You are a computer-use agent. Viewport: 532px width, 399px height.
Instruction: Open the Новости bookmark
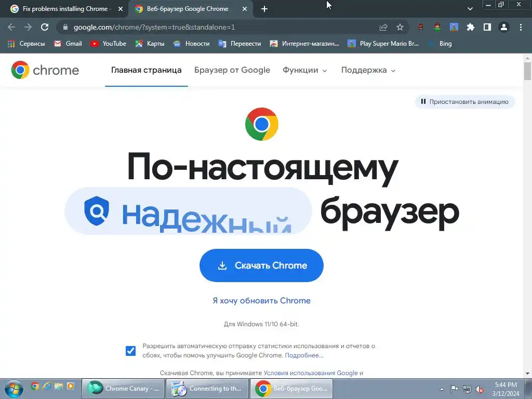191,44
